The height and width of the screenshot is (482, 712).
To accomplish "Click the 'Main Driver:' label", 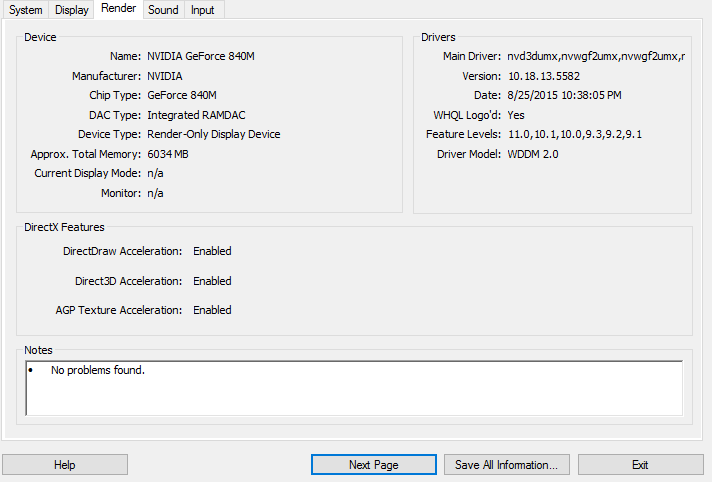I will pos(472,56).
